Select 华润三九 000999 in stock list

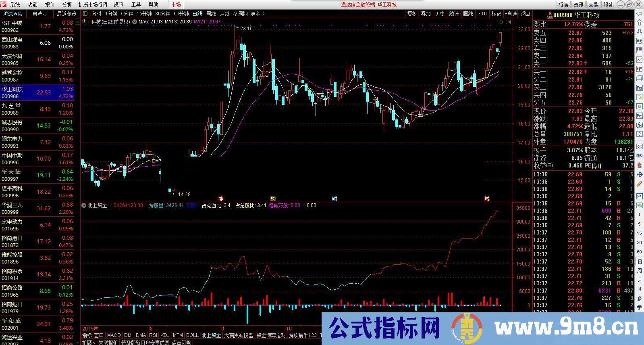(37, 208)
